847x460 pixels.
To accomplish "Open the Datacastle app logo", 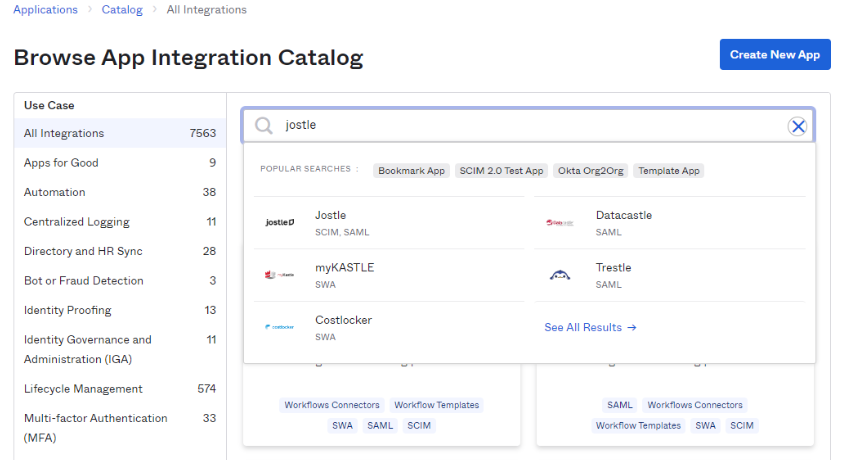I will tap(560, 222).
